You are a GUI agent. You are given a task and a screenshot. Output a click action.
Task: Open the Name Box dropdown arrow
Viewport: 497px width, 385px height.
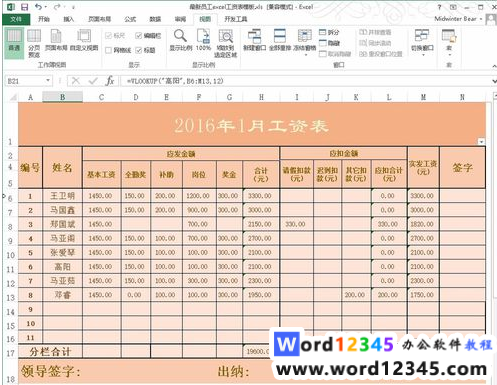(x=48, y=81)
